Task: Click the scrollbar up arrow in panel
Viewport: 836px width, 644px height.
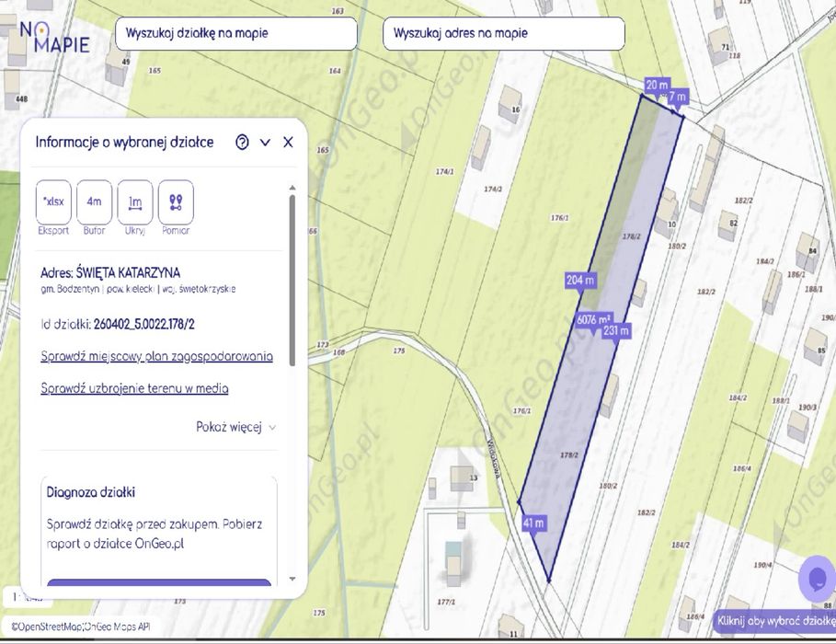Action: pos(292,188)
